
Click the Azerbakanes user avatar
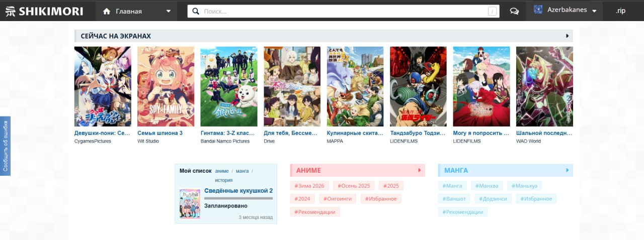pyautogui.click(x=538, y=10)
